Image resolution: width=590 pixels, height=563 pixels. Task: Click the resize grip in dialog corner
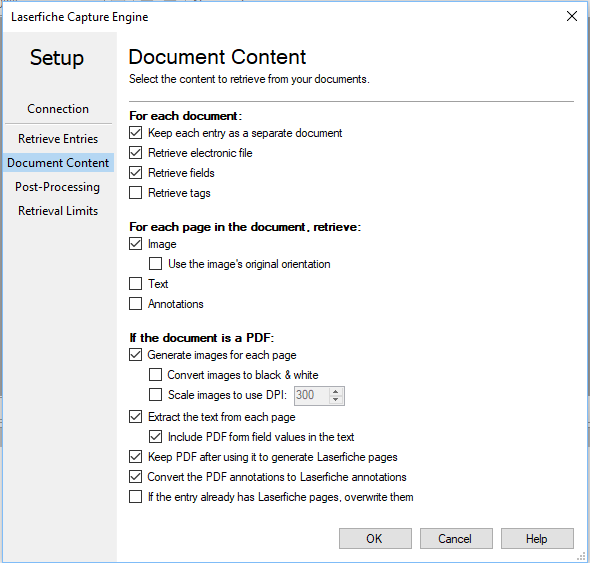tap(581, 557)
